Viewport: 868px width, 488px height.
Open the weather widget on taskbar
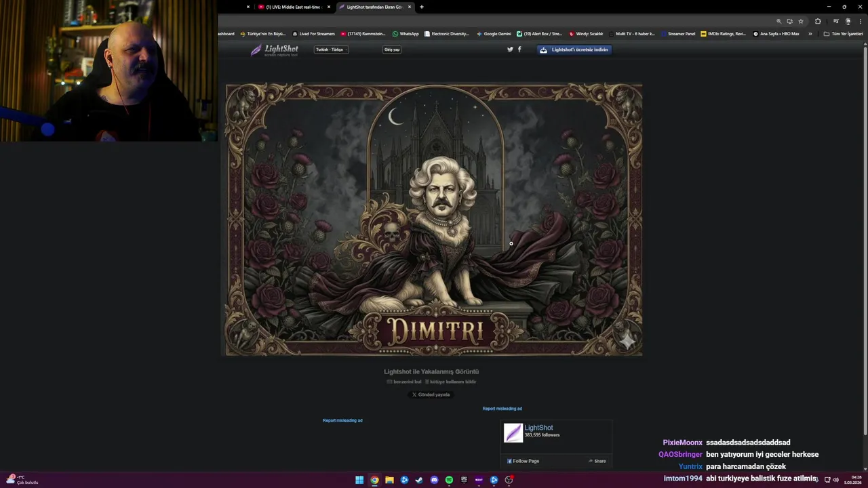click(22, 479)
